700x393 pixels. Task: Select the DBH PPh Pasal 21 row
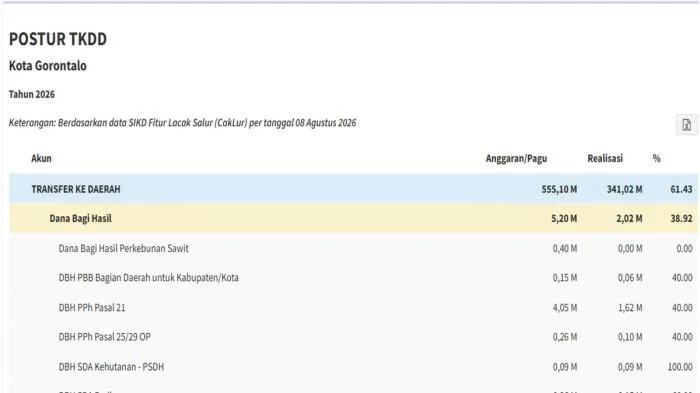[353, 308]
